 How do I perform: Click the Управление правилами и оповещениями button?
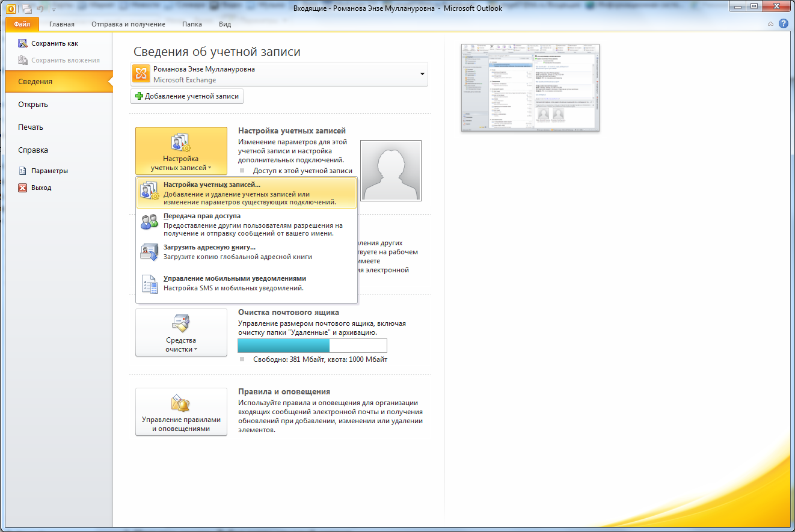tap(181, 412)
